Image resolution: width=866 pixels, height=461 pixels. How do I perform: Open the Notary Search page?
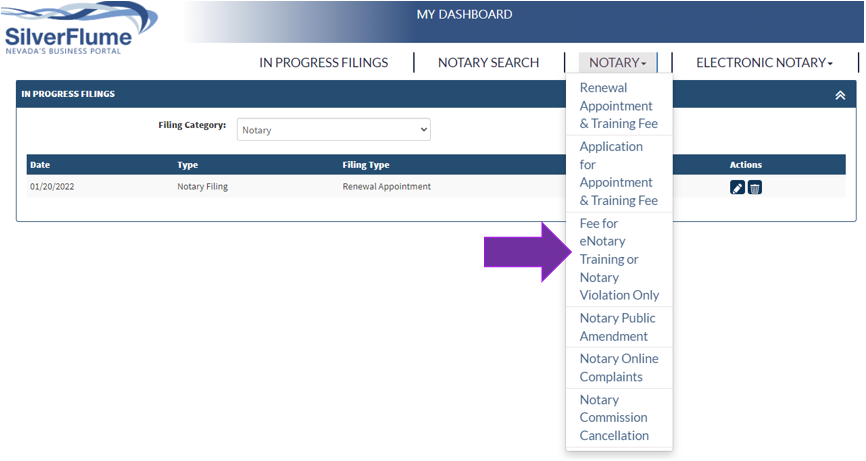(x=488, y=62)
